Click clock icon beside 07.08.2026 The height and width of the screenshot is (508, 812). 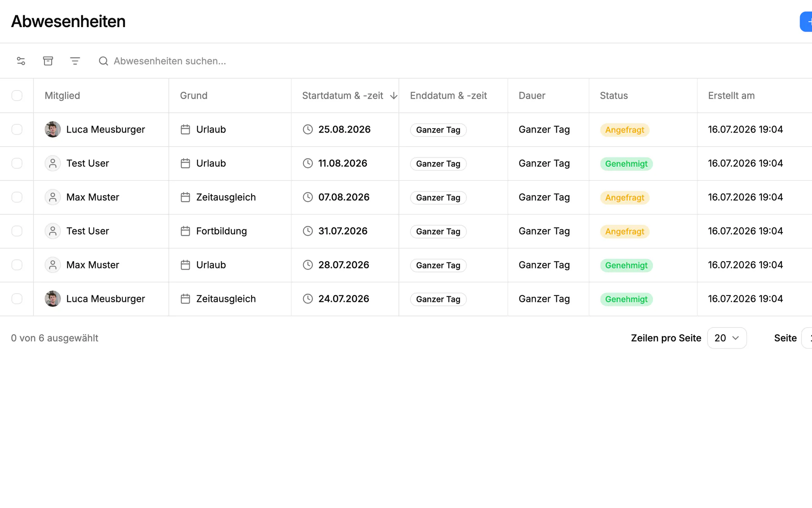tap(308, 197)
